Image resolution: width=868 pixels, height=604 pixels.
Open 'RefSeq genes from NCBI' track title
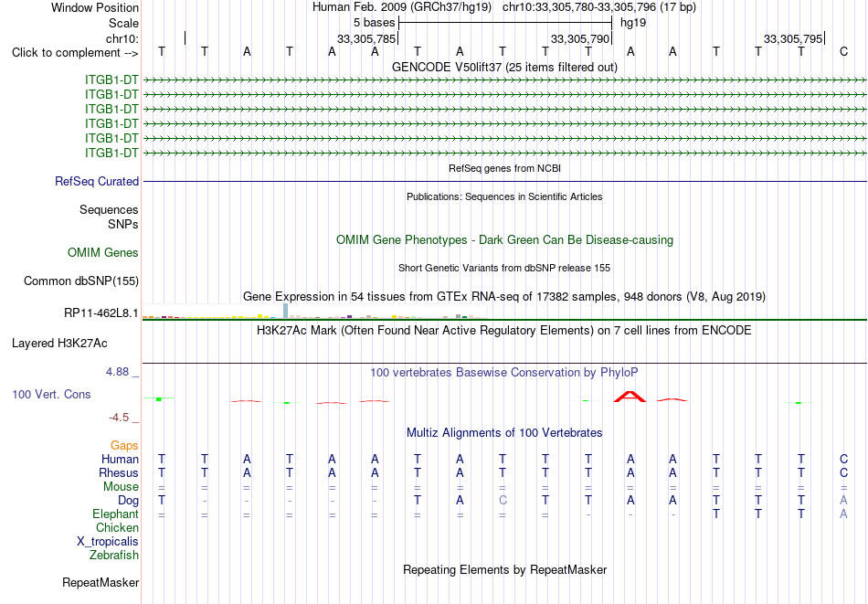click(x=504, y=168)
